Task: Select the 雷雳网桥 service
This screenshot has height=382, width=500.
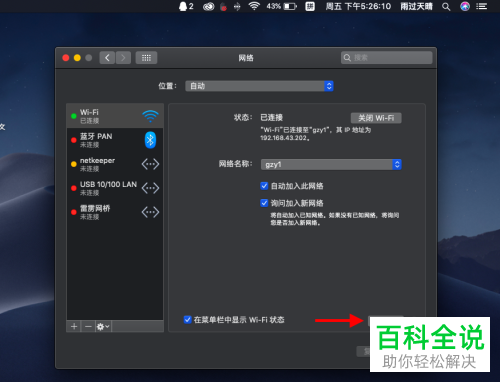Action: click(x=115, y=212)
